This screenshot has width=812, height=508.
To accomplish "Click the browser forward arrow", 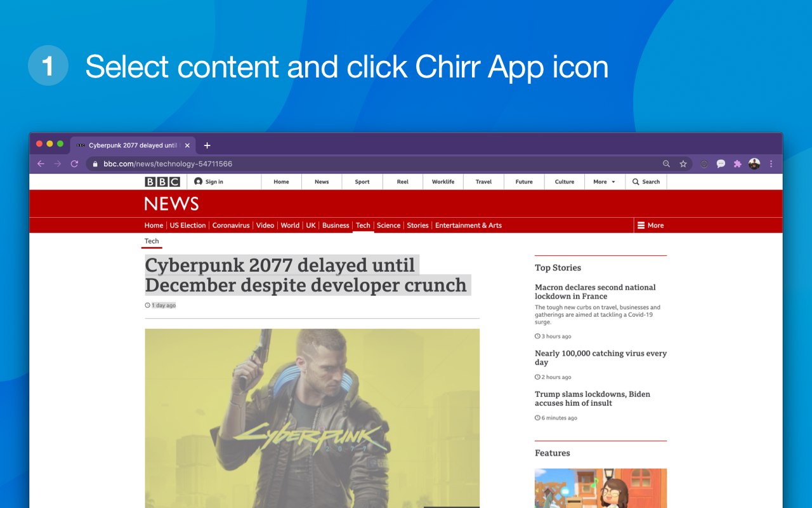I will click(58, 164).
